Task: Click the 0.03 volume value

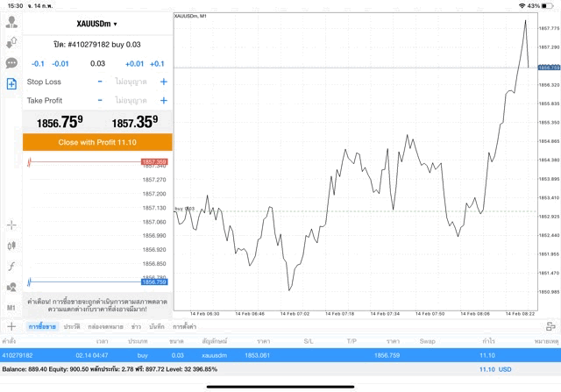Action: click(x=97, y=64)
